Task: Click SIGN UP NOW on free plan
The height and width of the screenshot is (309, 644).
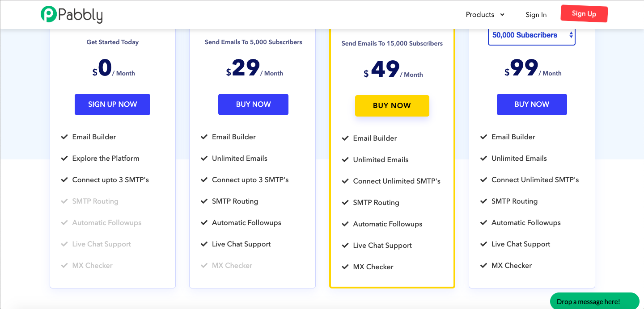Action: coord(112,104)
